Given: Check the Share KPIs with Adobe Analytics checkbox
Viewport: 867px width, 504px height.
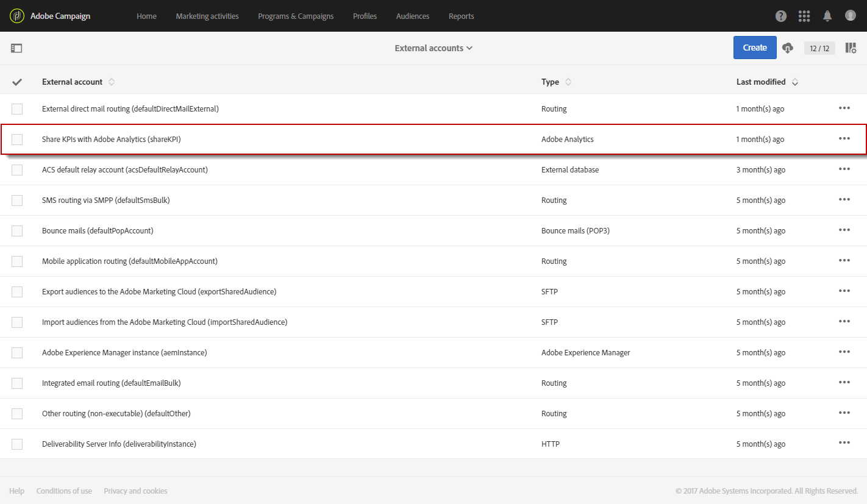Looking at the screenshot, I should 17,140.
